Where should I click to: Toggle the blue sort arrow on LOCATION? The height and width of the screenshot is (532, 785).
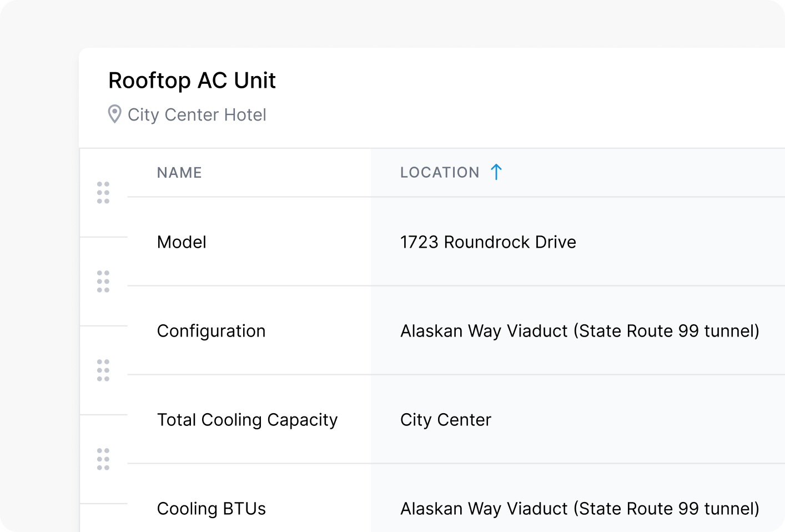coord(496,172)
